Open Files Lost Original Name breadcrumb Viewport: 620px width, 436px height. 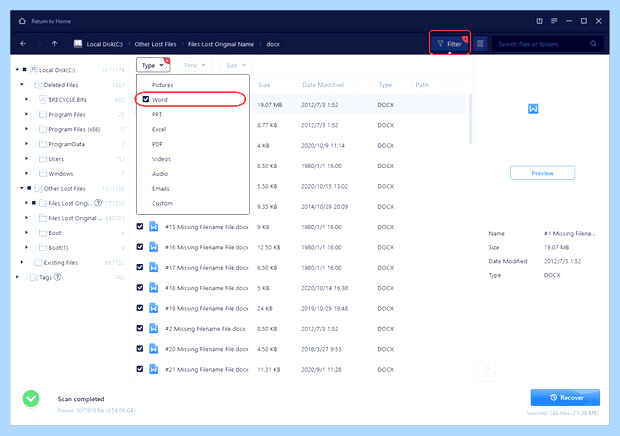(221, 44)
